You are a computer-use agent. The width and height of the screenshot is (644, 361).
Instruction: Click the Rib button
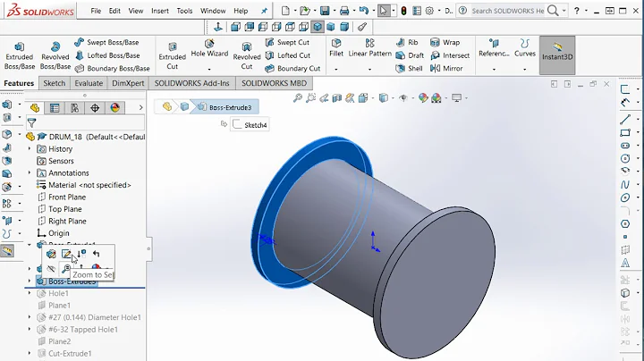tap(407, 42)
